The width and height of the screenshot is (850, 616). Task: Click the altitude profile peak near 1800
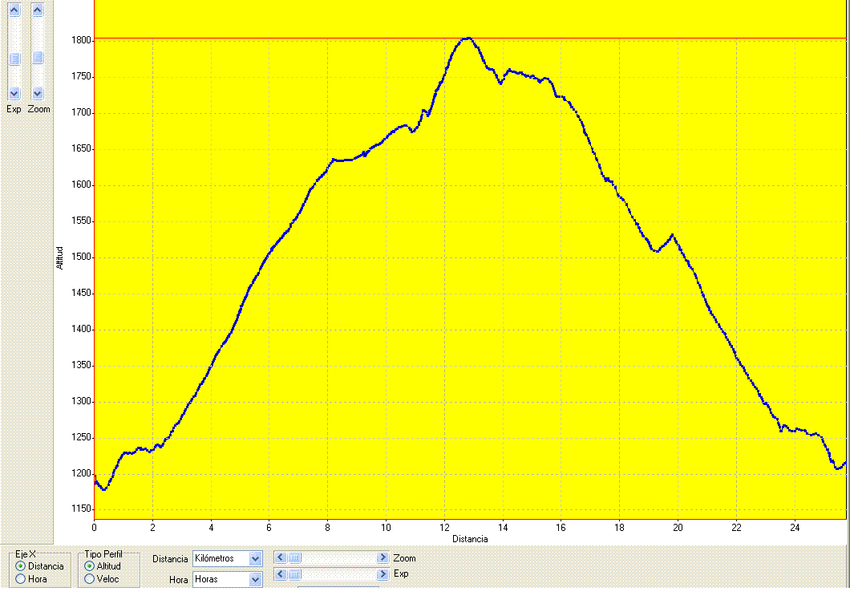pyautogui.click(x=467, y=38)
